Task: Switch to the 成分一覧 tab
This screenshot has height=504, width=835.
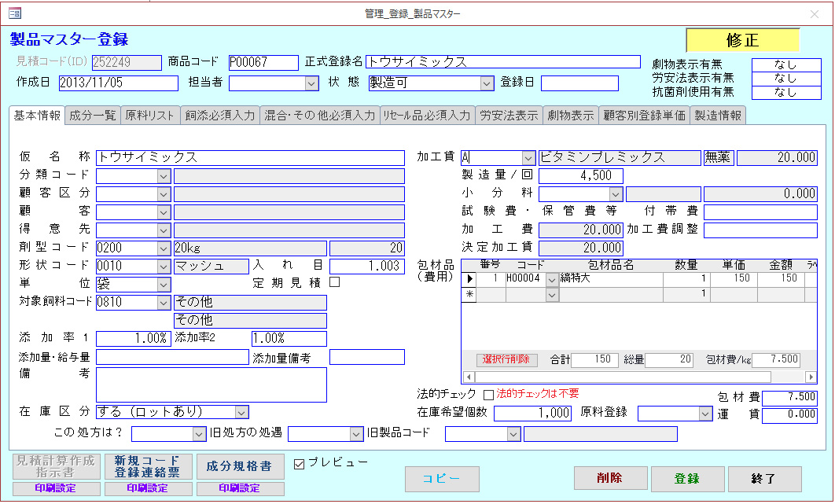Action: tap(93, 116)
